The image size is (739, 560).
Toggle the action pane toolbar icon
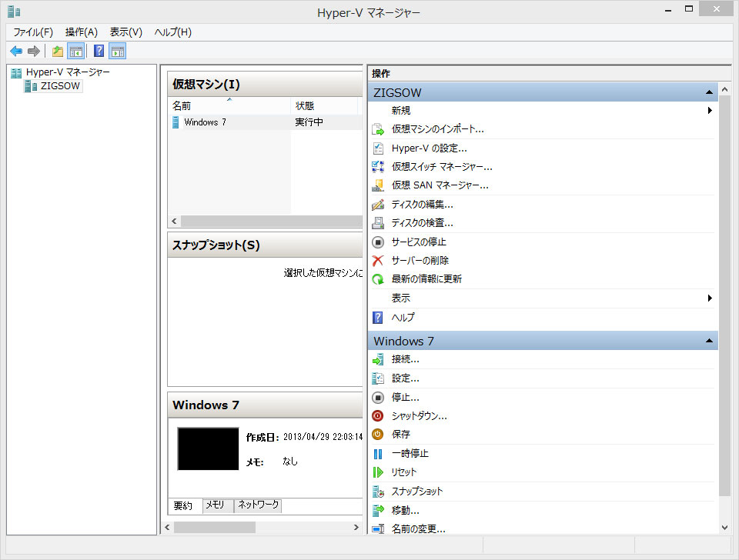pyautogui.click(x=117, y=51)
